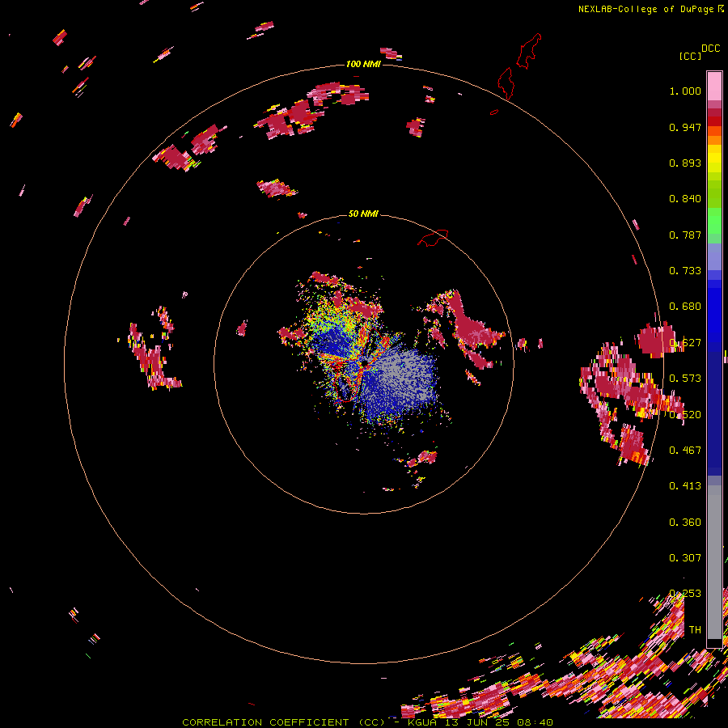Select the 0.573 scale value
Viewport: 728px width, 728px height.
tap(685, 379)
